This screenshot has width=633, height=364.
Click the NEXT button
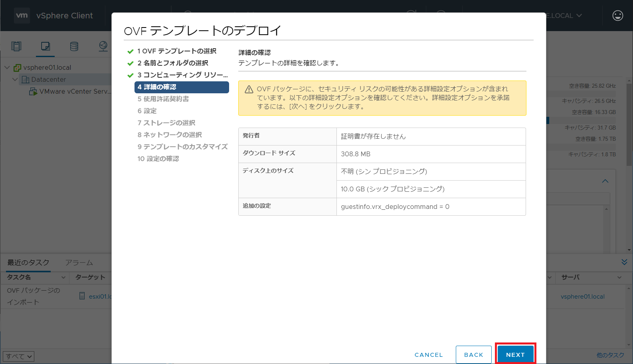point(515,354)
